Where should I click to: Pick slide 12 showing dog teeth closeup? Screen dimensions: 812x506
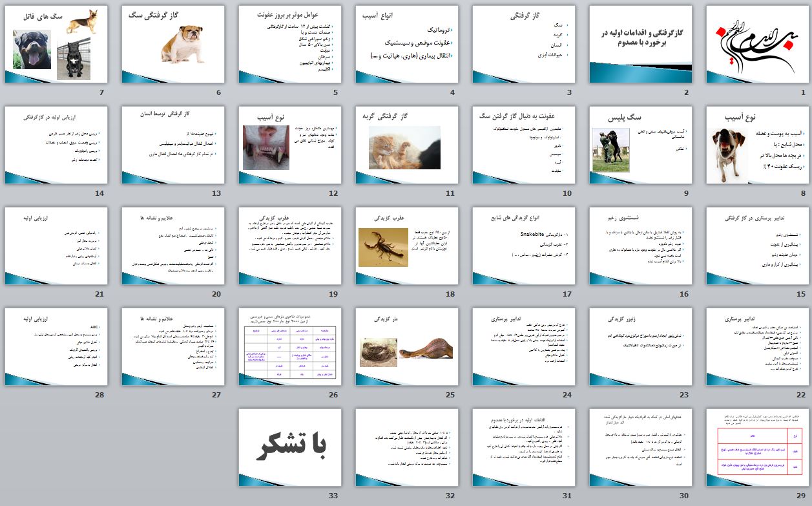click(x=289, y=145)
